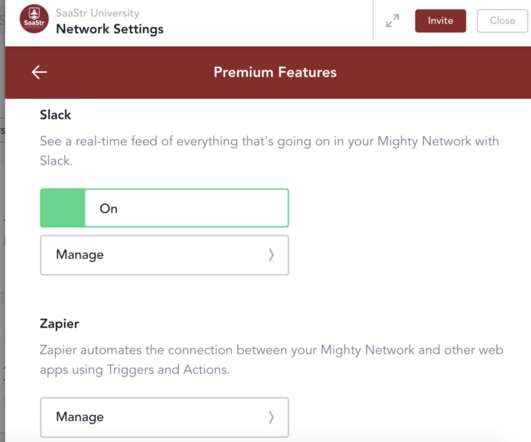The width and height of the screenshot is (531, 442).
Task: Click the Network Settings title
Action: (110, 29)
